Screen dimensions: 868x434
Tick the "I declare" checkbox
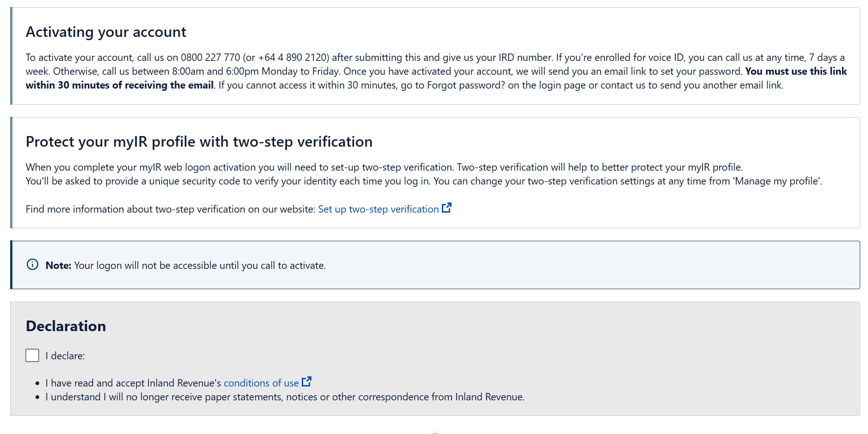pyautogui.click(x=32, y=356)
